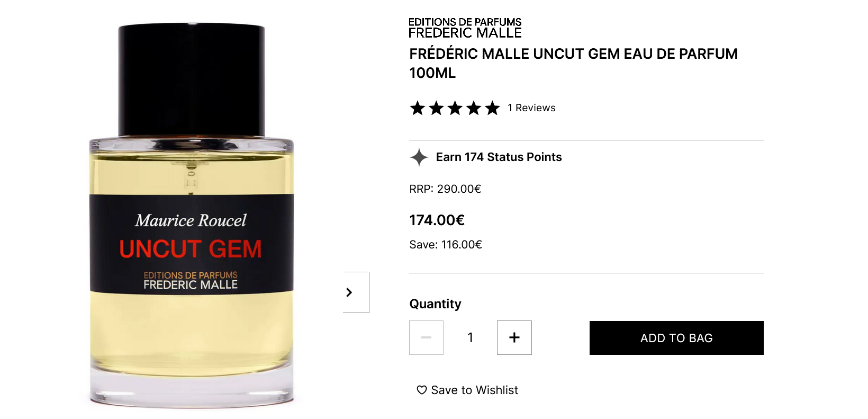Click the plus icon to increase quantity
This screenshot has width=868, height=419.
[x=514, y=337]
